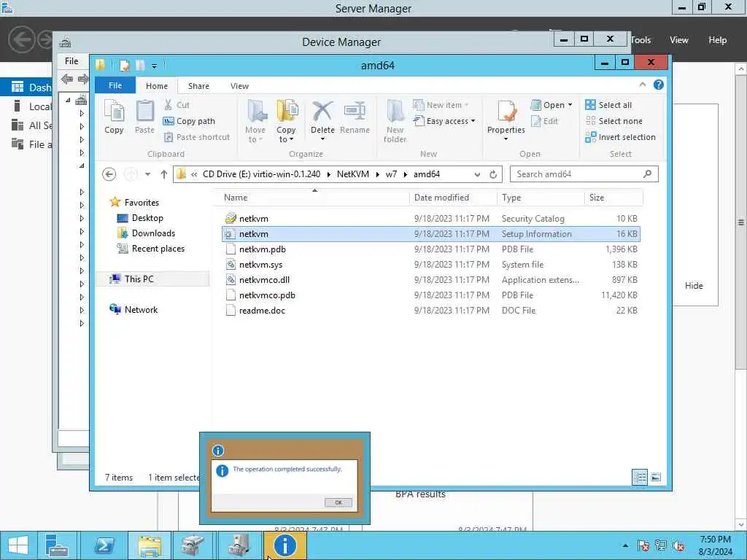Open recent locations dropdown arrow
747x560 pixels.
147,174
